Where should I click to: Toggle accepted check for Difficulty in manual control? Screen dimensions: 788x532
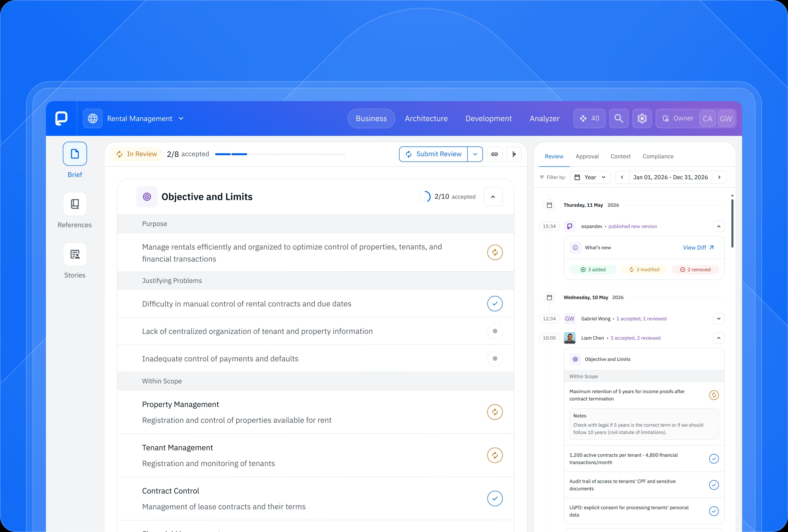(495, 304)
